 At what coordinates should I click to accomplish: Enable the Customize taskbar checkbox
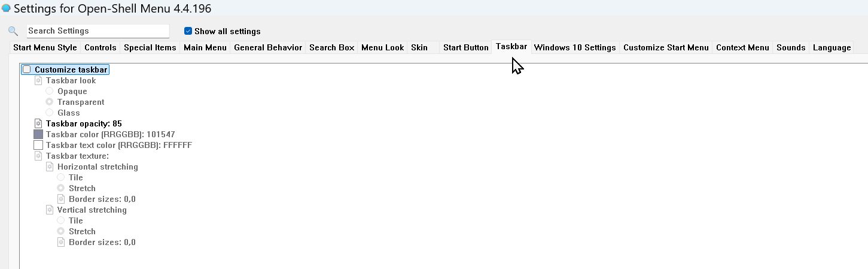click(27, 69)
